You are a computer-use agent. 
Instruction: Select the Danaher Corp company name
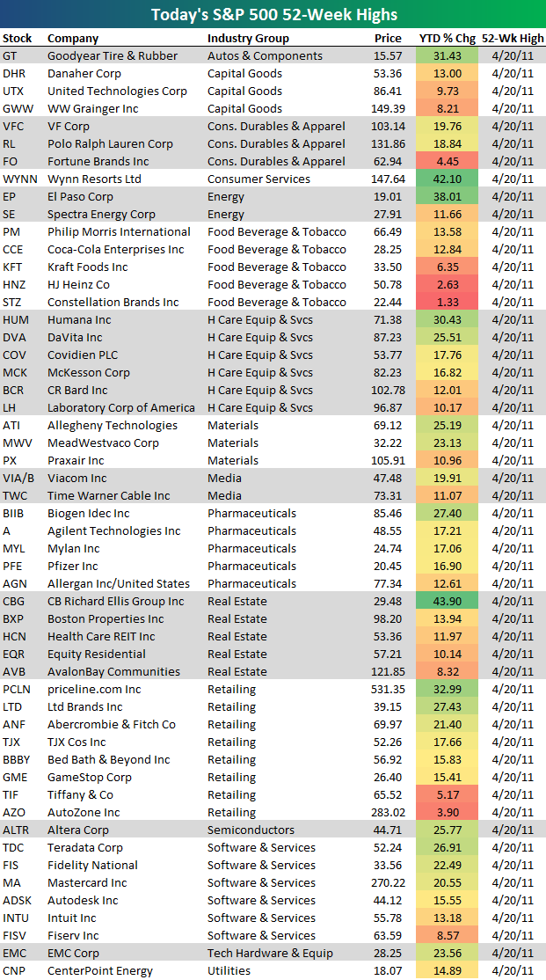click(x=83, y=73)
